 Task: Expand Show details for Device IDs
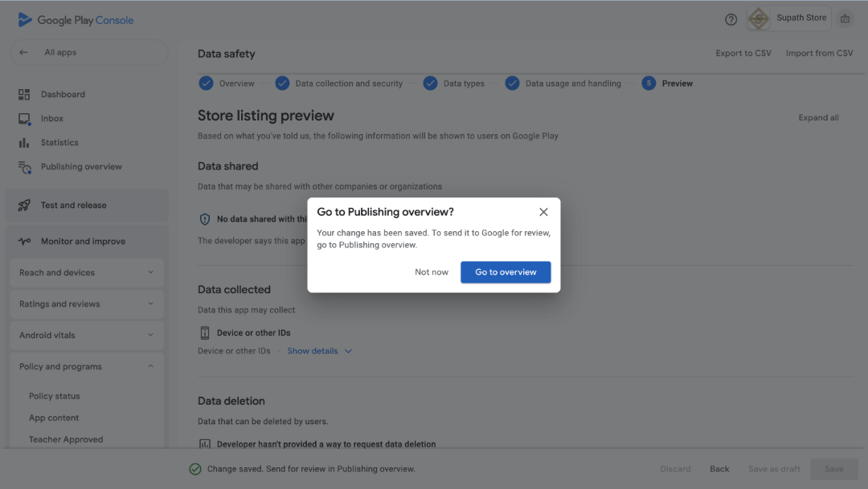(319, 351)
